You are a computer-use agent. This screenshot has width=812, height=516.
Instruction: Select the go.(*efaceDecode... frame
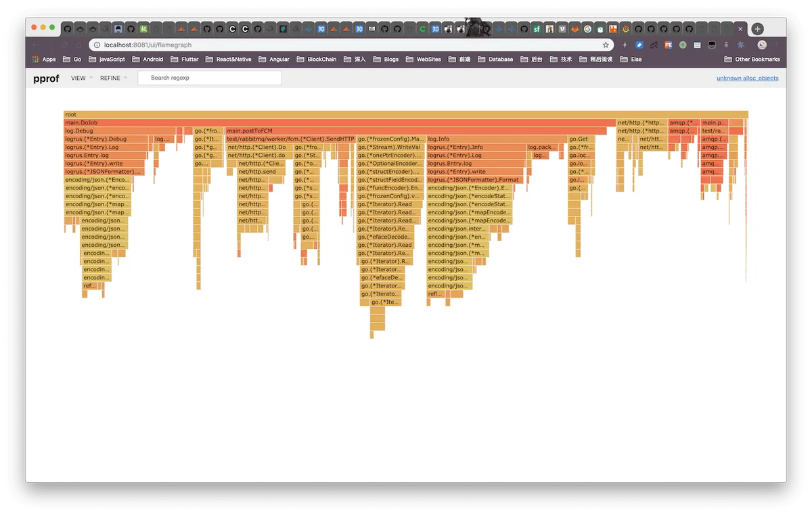pos(385,236)
